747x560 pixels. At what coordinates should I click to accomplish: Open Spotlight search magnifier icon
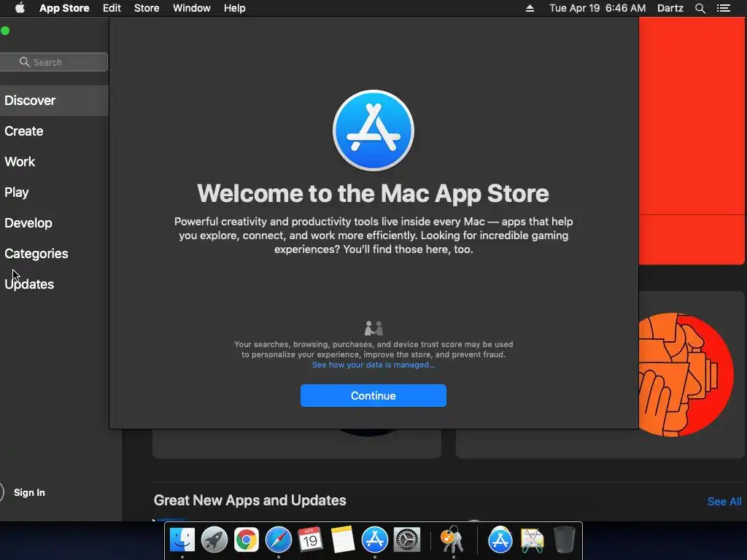point(700,8)
